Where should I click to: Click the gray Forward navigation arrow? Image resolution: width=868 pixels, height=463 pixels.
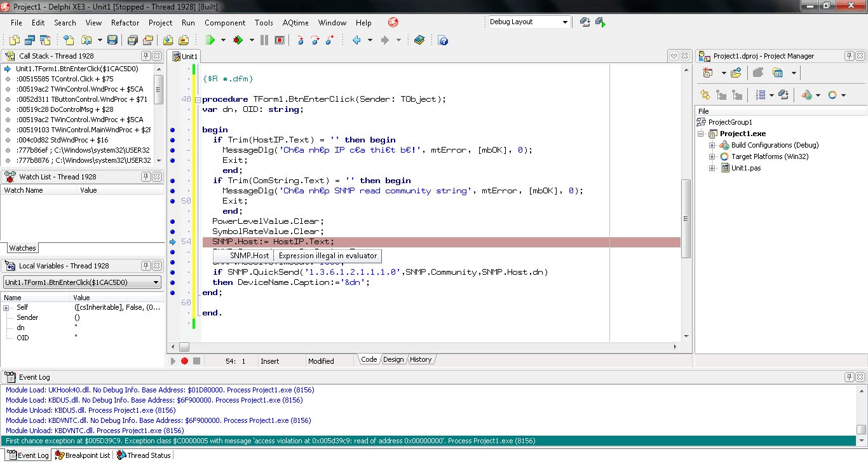coord(384,40)
